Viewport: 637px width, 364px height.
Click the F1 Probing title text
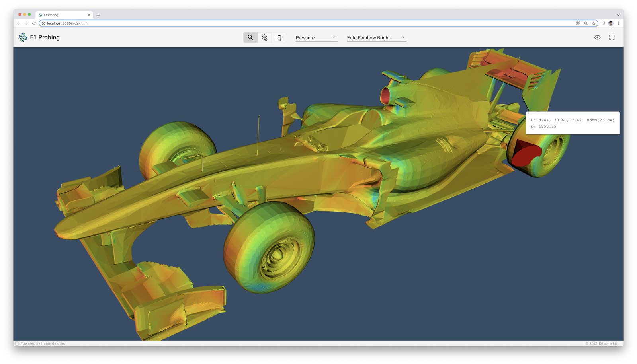coord(45,37)
